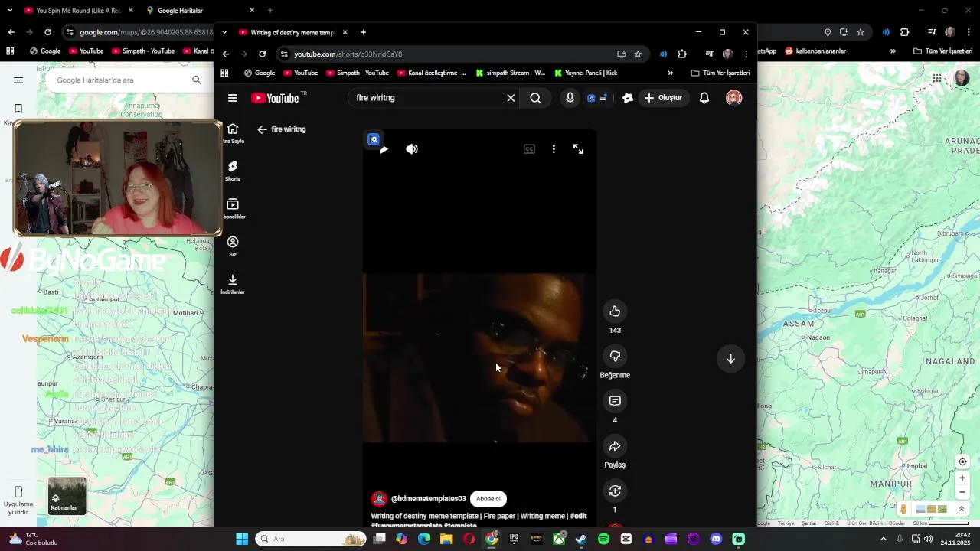Open tab search dropdown in YouTube window
980x551 pixels.
[x=224, y=32]
